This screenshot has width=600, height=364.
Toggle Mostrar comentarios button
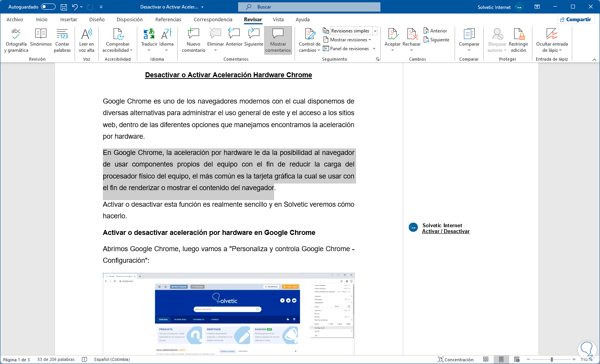point(278,40)
